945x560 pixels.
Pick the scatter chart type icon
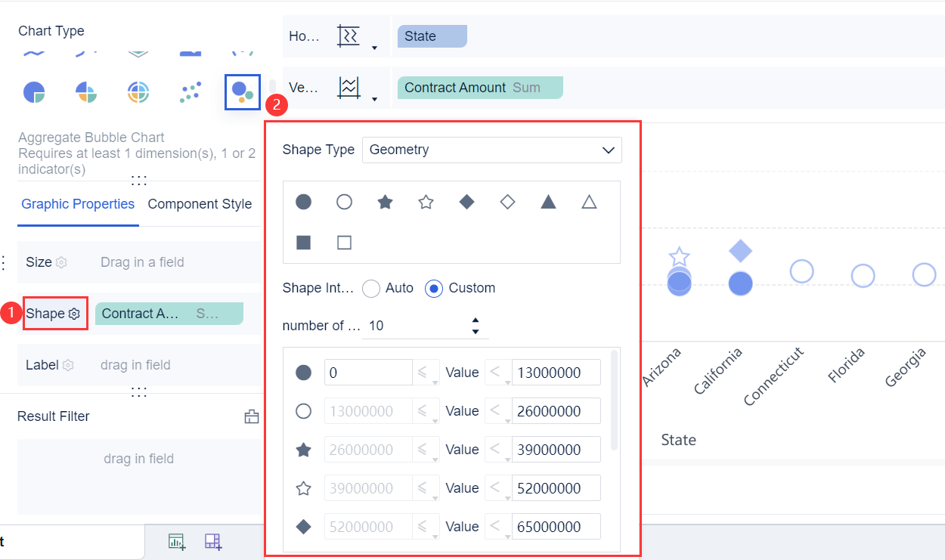191,92
